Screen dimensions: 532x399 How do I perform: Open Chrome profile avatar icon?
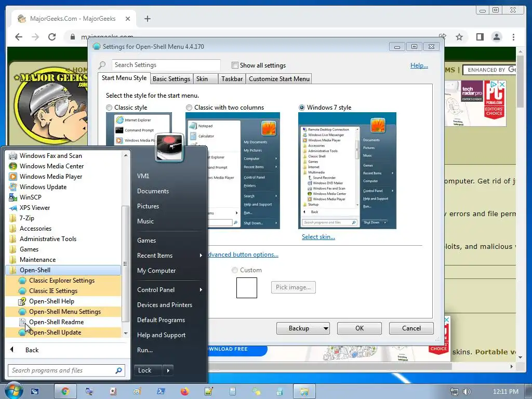click(x=496, y=37)
